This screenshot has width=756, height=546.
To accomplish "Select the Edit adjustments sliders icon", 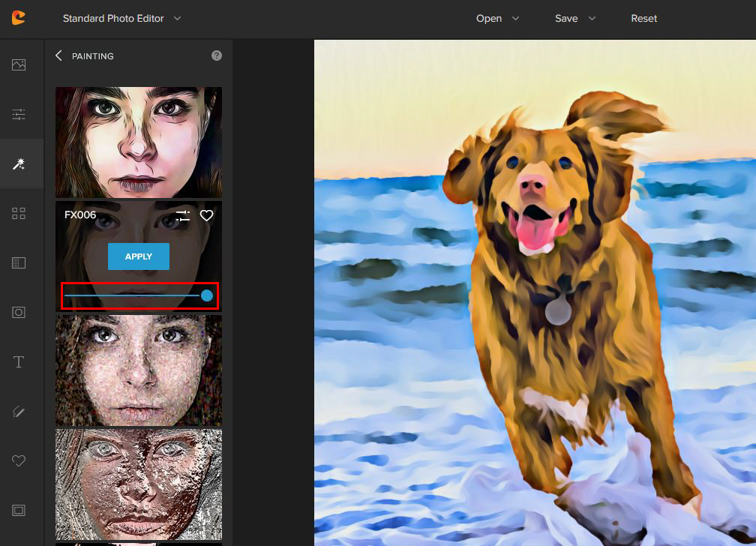I will click(19, 114).
